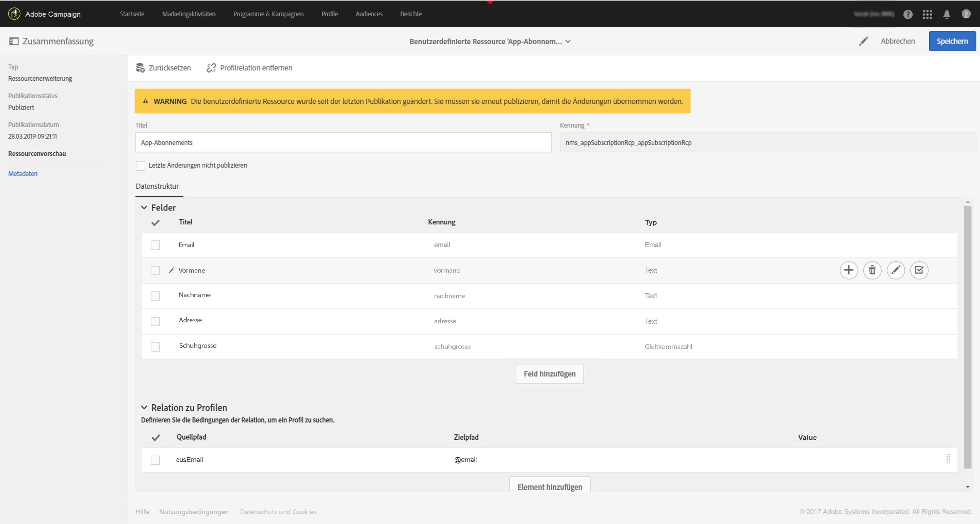Viewport: 980px width, 524px height.
Task: Click the pencil icon next to Abbrechen
Action: 863,41
